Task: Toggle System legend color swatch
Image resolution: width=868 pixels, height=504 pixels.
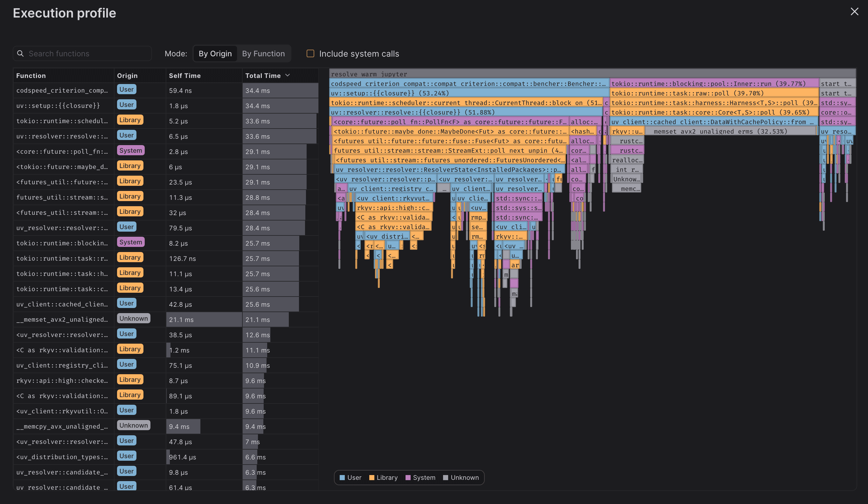Action: 408,478
